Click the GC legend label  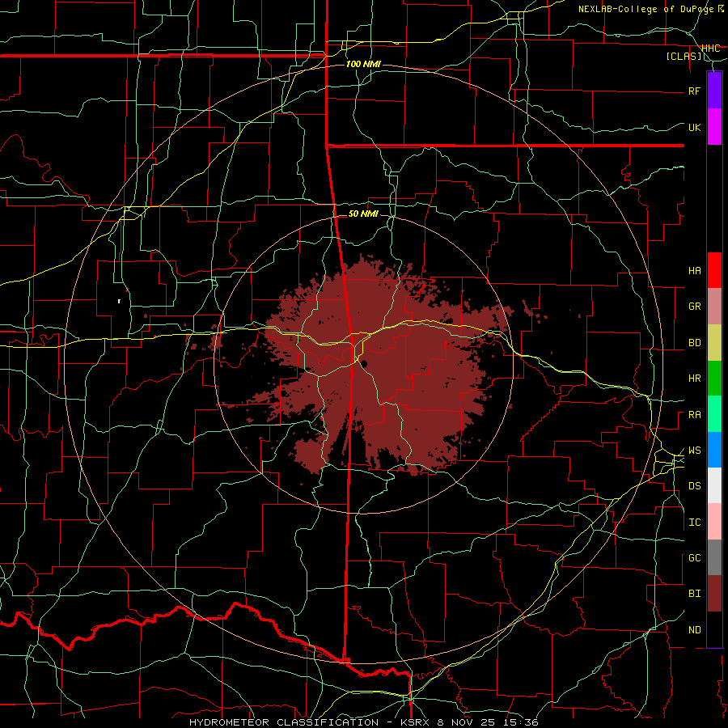point(694,558)
